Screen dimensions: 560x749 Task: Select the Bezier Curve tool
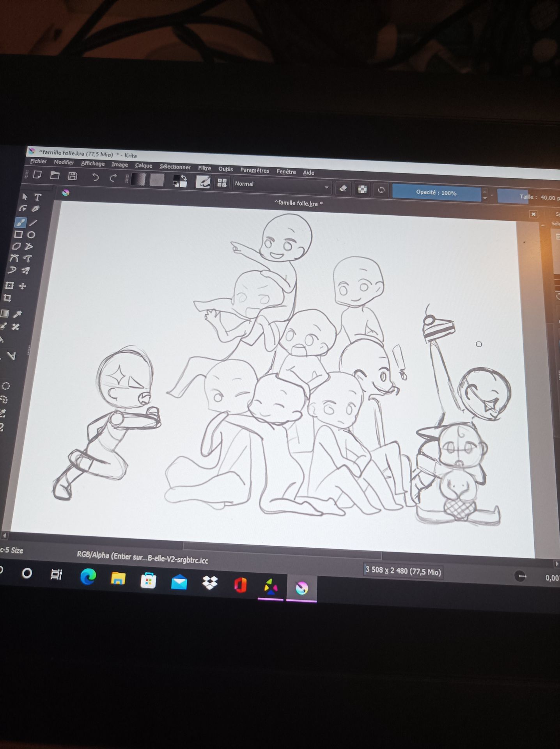pyautogui.click(x=14, y=258)
